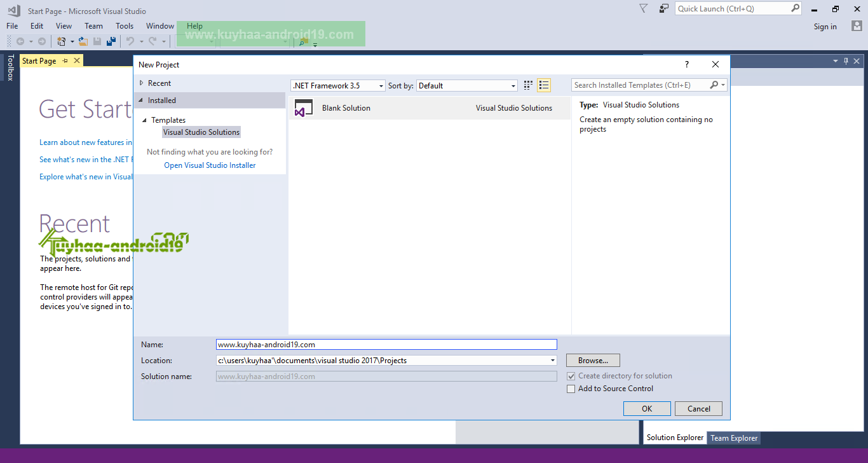Screen dimensions: 868x463
Task: Open the template search options dropdown arrow
Action: pyautogui.click(x=724, y=85)
